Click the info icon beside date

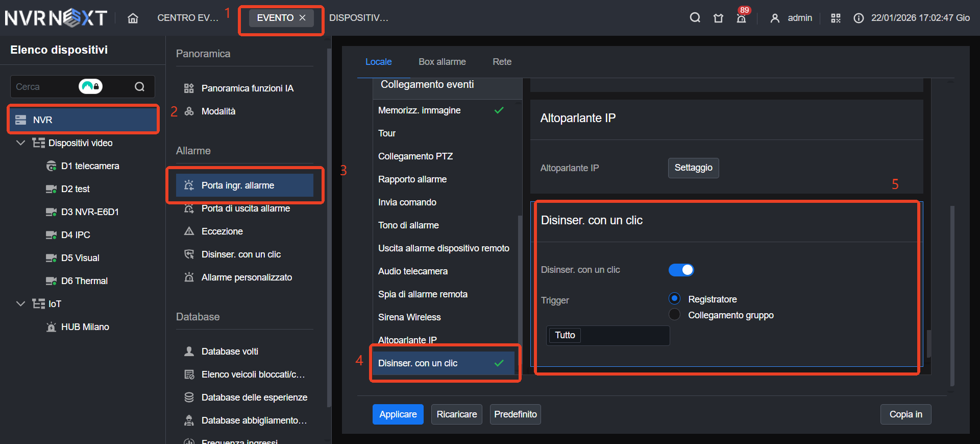[x=859, y=18]
